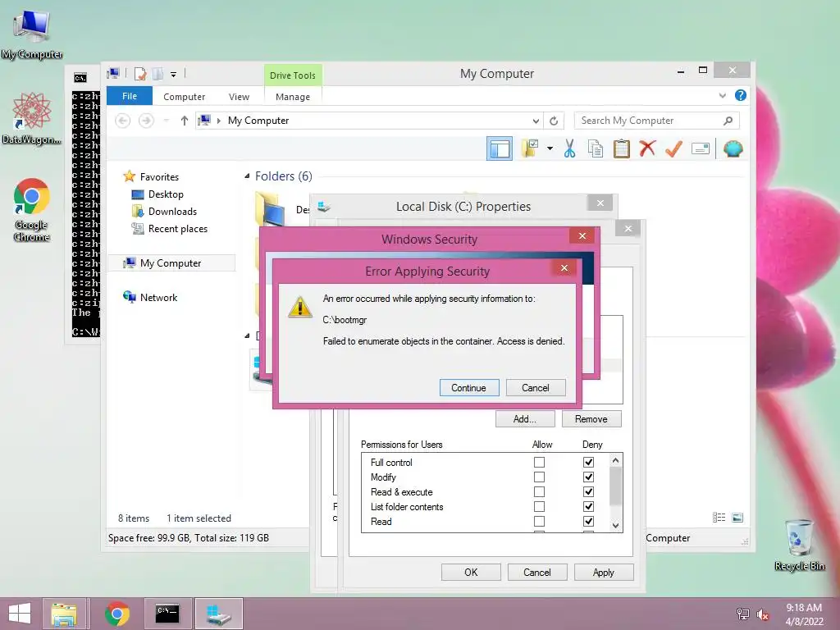Open the View ribbon tab
The height and width of the screenshot is (630, 840).
coord(239,97)
